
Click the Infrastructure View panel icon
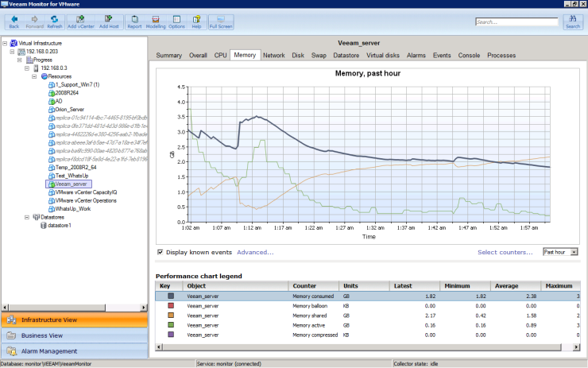click(11, 320)
